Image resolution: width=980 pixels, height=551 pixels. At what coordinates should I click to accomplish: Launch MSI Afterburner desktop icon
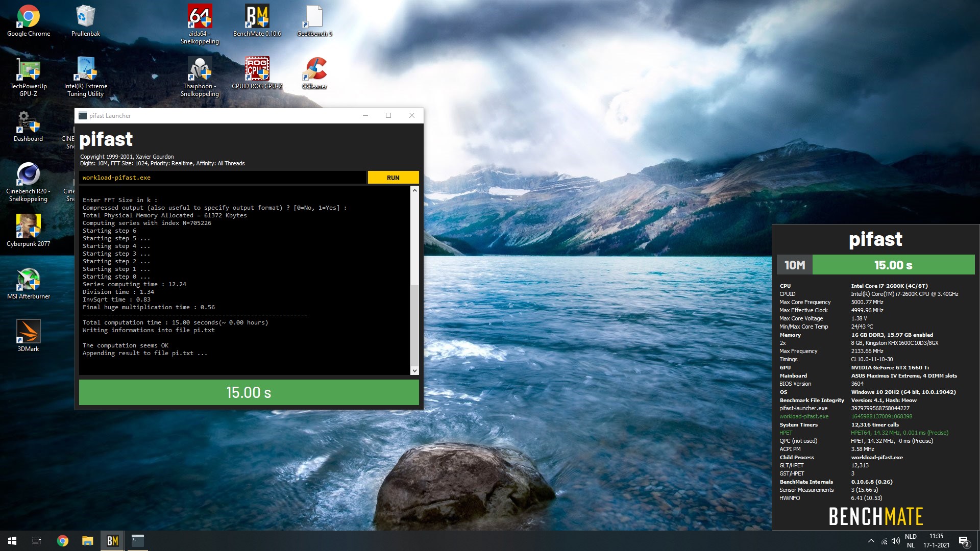(29, 284)
